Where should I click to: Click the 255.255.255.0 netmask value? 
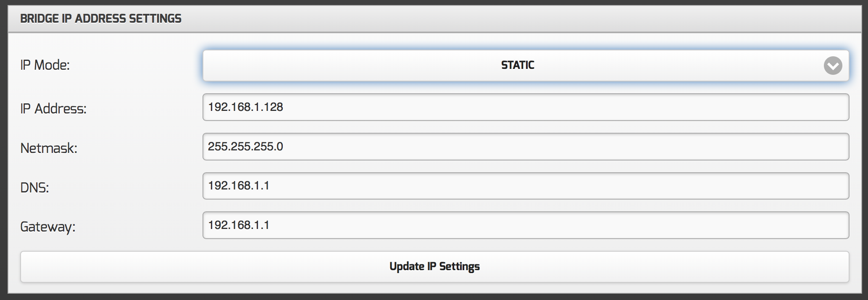245,147
